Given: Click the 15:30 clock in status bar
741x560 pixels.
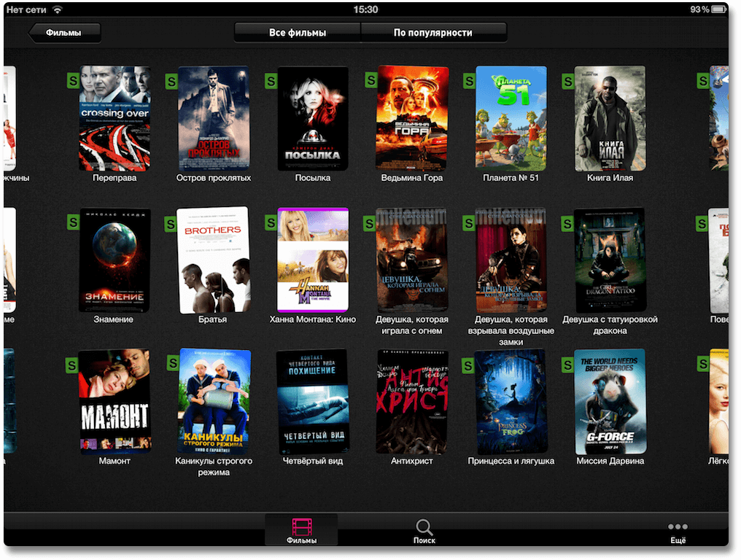Looking at the screenshot, I should 366,9.
